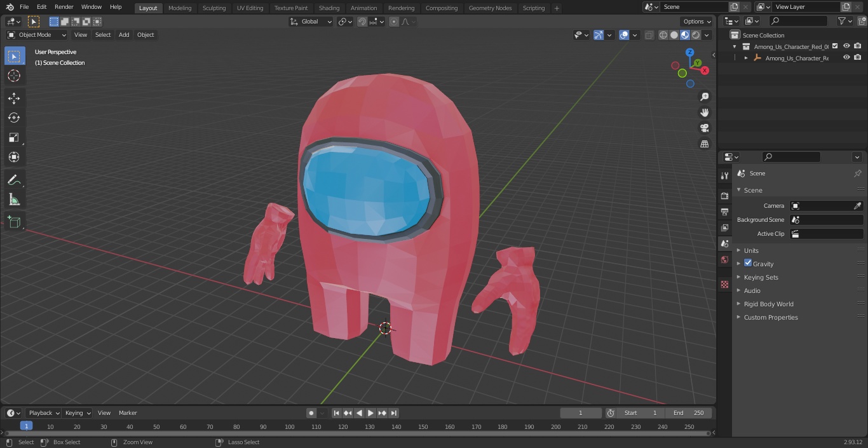
Task: Expand Among_Us_Character_Re object tree
Action: (746, 58)
